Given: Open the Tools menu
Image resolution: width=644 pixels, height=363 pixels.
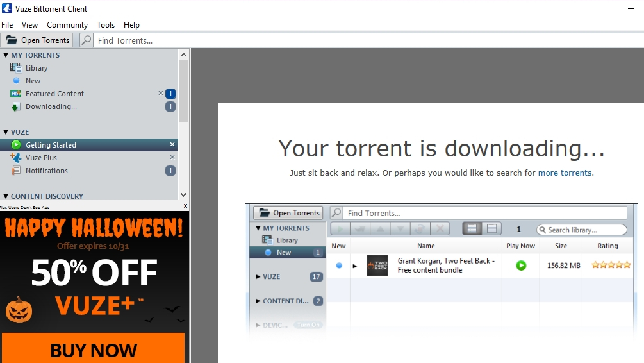Looking at the screenshot, I should pos(106,24).
